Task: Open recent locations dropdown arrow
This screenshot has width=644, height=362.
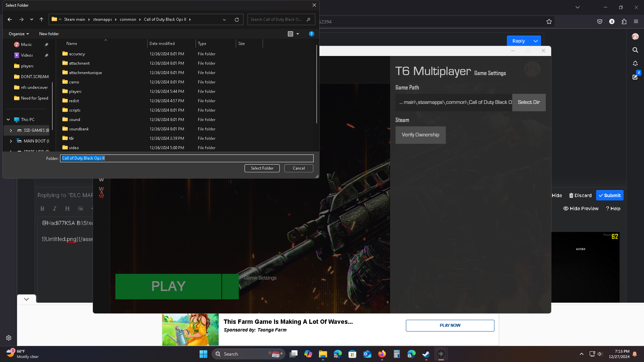Action: pyautogui.click(x=32, y=19)
